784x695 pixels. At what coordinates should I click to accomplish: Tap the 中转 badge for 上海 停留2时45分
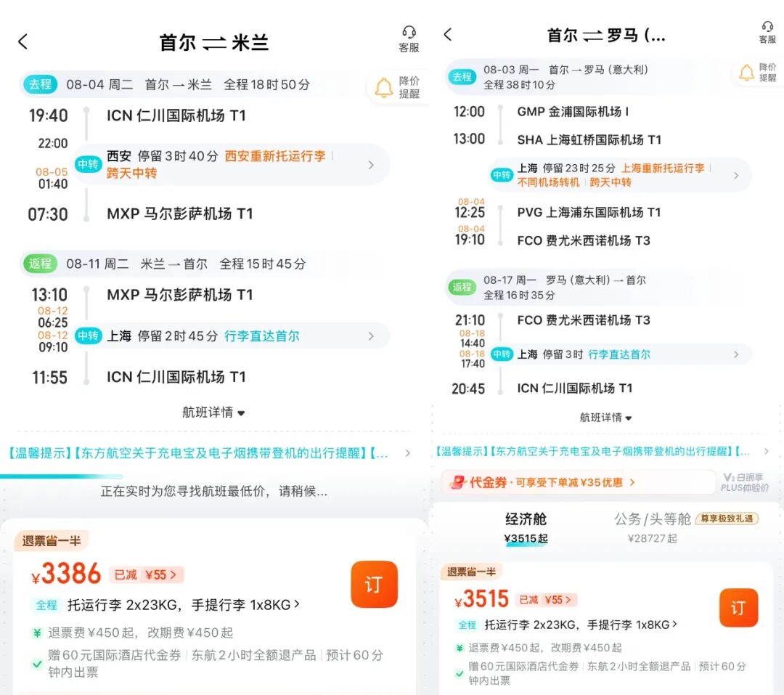pos(88,336)
